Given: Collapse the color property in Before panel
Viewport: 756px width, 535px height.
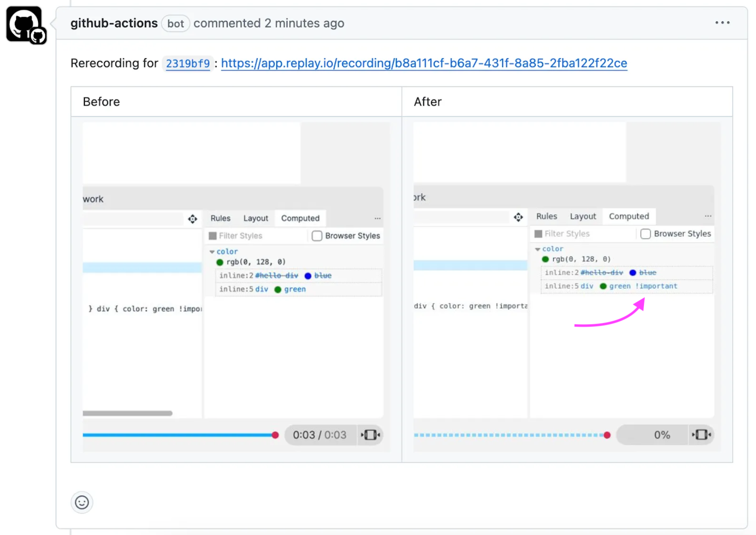Looking at the screenshot, I should [212, 252].
